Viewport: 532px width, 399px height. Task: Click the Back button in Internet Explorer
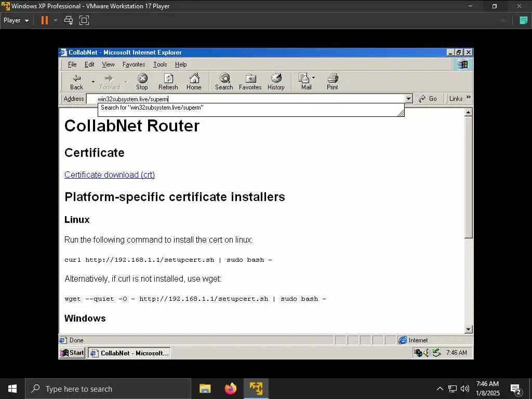tap(77, 82)
